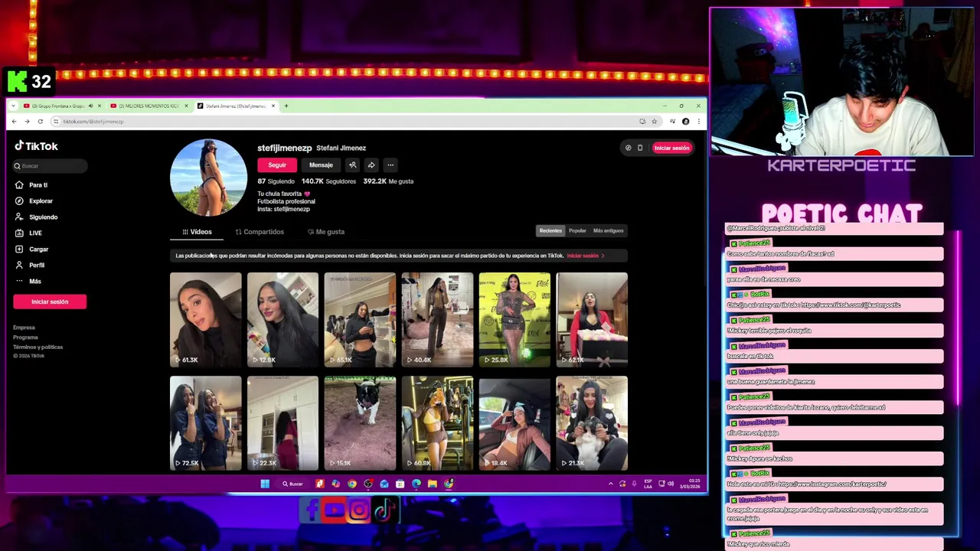This screenshot has width=980, height=551.
Task: Click the Mensaje button
Action: 321,165
